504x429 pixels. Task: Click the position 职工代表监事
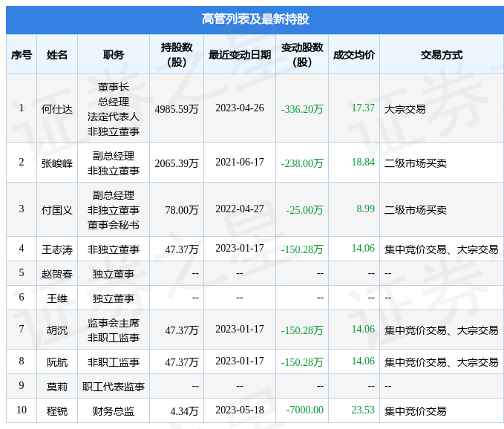(114, 387)
